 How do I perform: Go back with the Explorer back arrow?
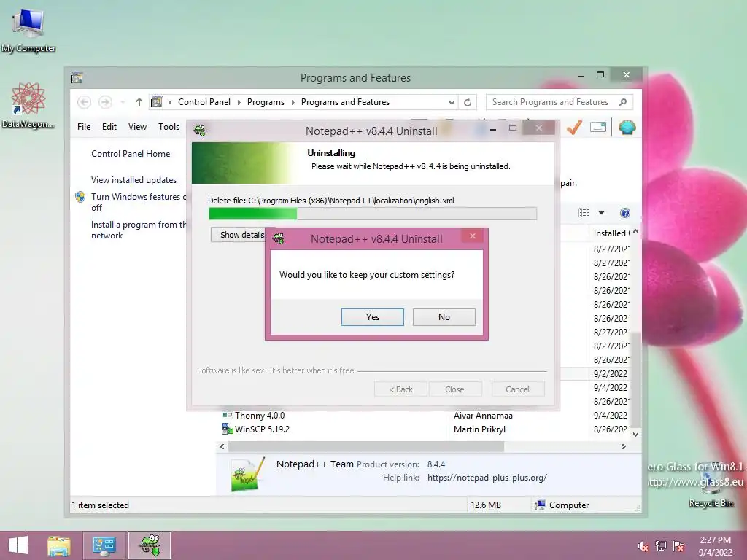85,102
